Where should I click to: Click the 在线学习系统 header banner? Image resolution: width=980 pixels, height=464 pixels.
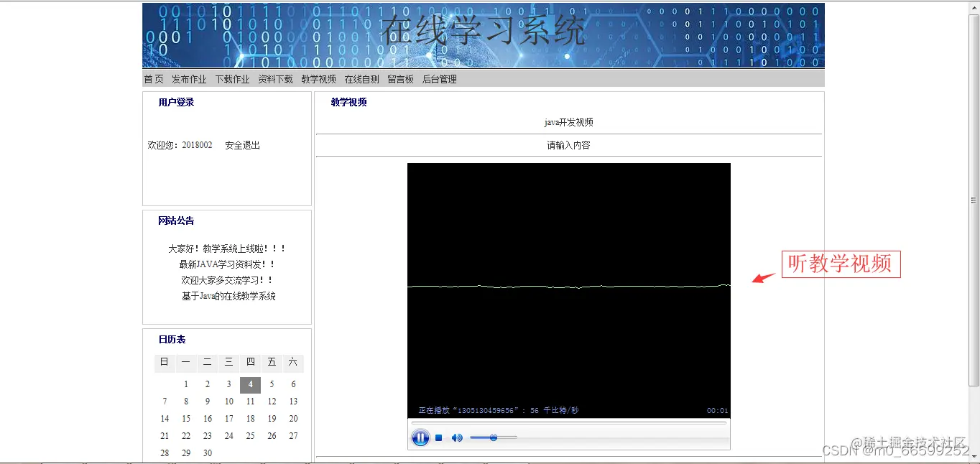pyautogui.click(x=484, y=35)
